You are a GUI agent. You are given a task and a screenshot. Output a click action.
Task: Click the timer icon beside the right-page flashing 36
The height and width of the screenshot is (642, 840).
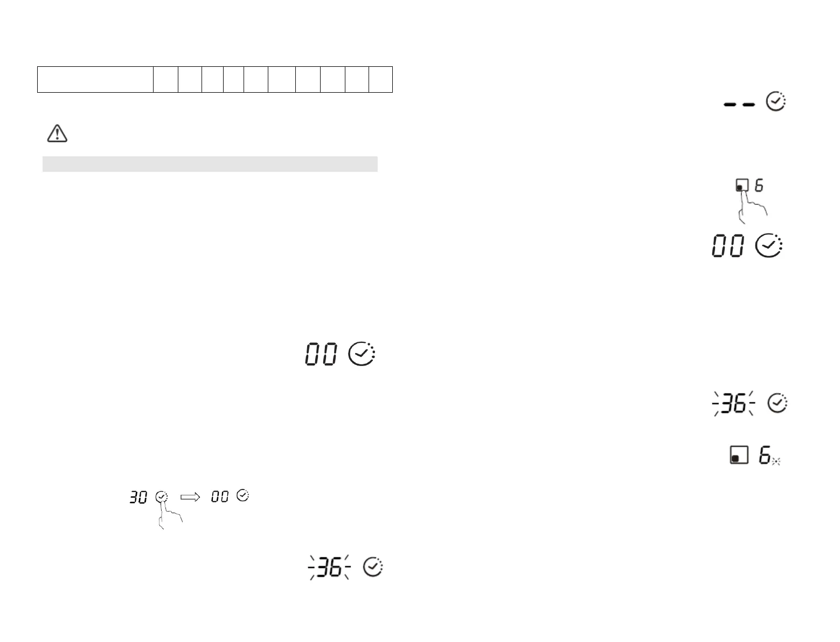click(777, 404)
